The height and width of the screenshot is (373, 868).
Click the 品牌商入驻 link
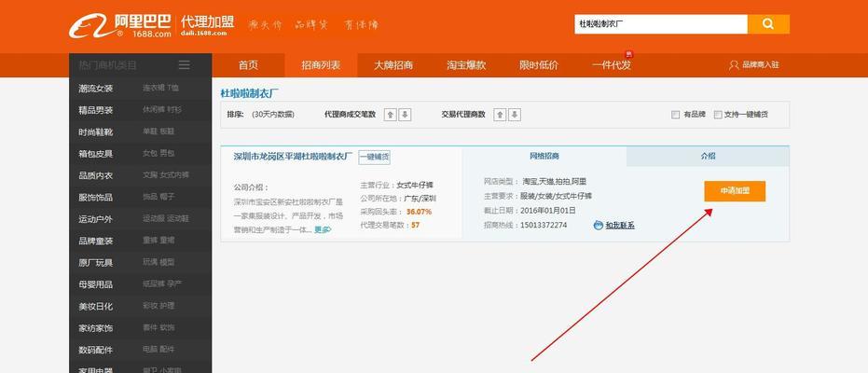tap(761, 64)
